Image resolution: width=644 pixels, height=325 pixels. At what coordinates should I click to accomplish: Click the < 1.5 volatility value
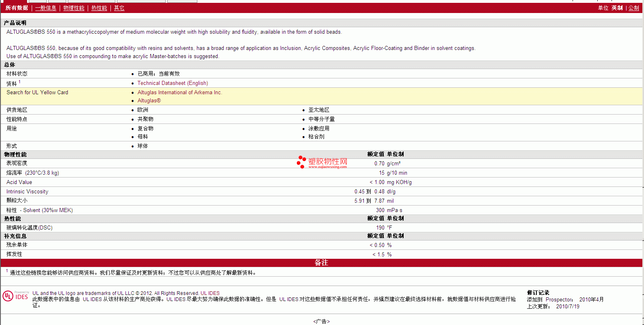click(378, 254)
